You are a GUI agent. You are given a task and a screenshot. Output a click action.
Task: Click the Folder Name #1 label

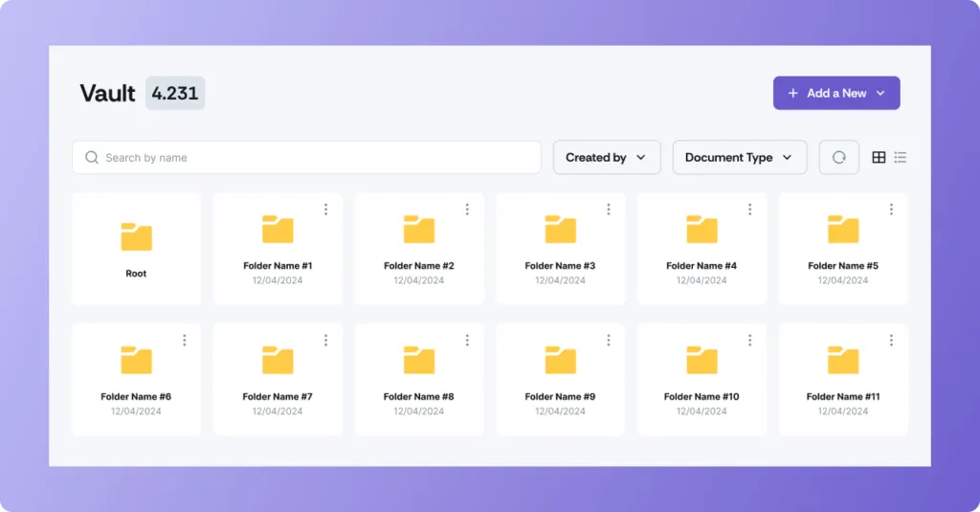[278, 266]
